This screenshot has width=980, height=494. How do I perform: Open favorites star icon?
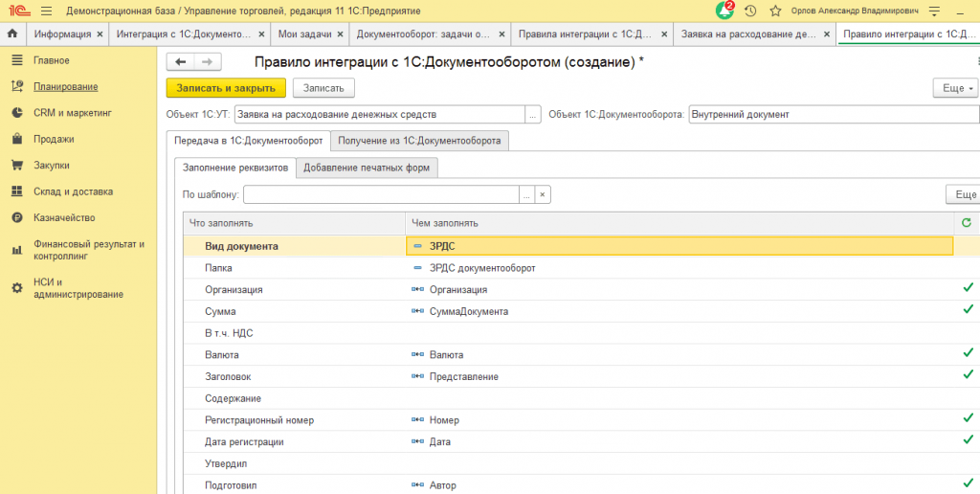pos(775,11)
